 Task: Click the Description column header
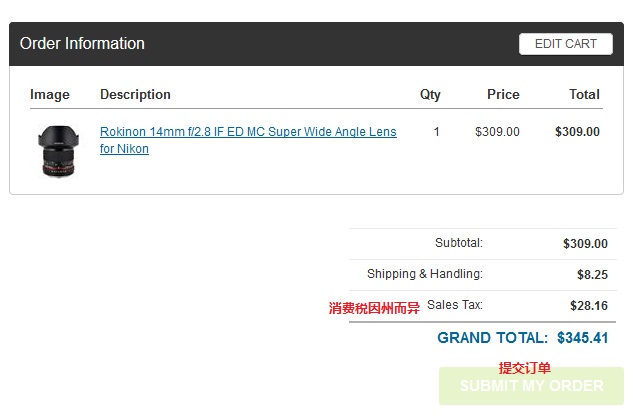(135, 94)
